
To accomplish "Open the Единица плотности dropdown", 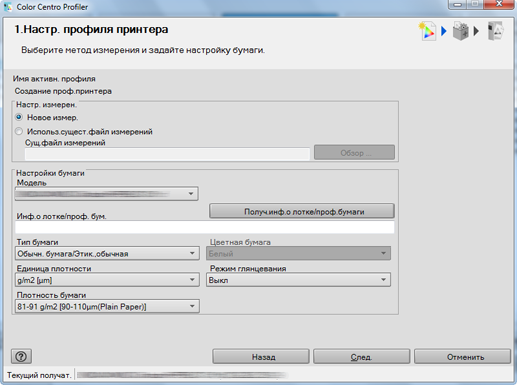I will [x=107, y=280].
